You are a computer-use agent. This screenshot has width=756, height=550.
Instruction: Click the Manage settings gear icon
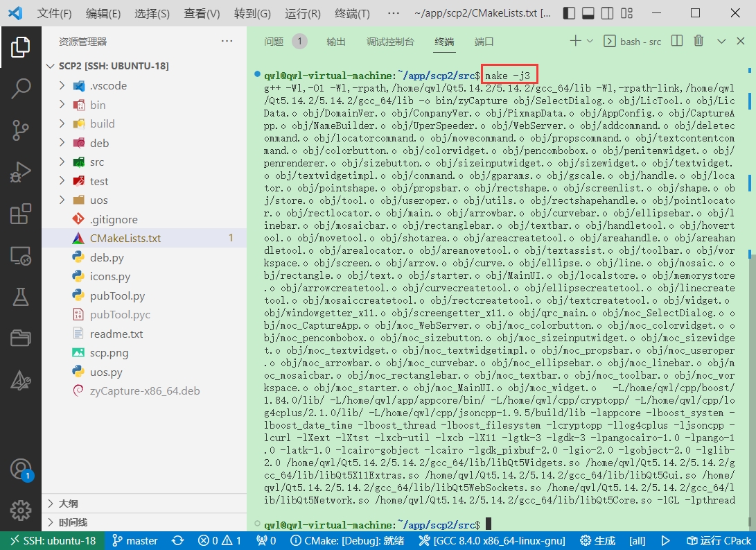20,510
